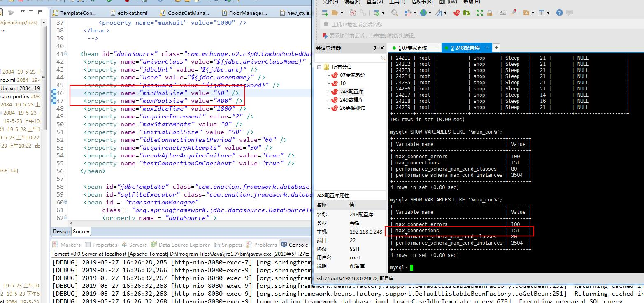This screenshot has height=303, width=644.
Task: Open the Data Source Explorer view tab
Action: pos(181,245)
